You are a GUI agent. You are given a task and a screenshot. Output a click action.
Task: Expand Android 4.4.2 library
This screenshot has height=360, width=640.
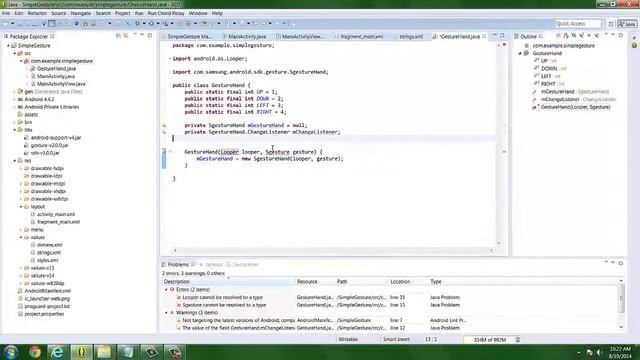pyautogui.click(x=15, y=100)
